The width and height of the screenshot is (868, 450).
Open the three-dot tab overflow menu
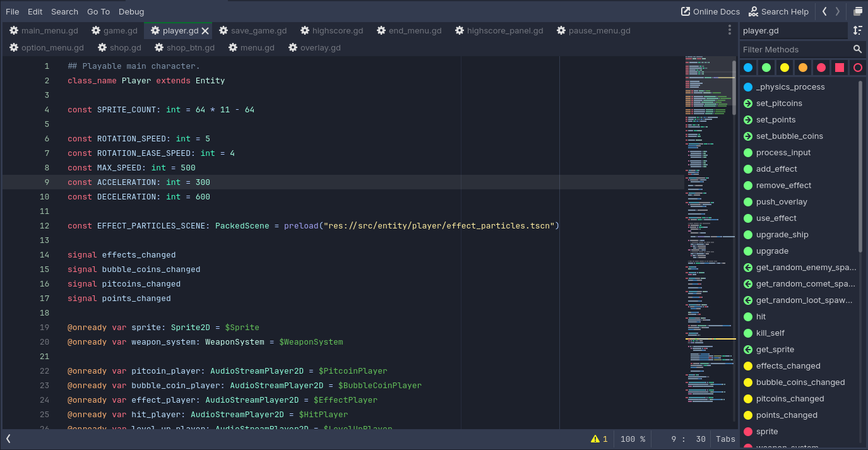[730, 30]
